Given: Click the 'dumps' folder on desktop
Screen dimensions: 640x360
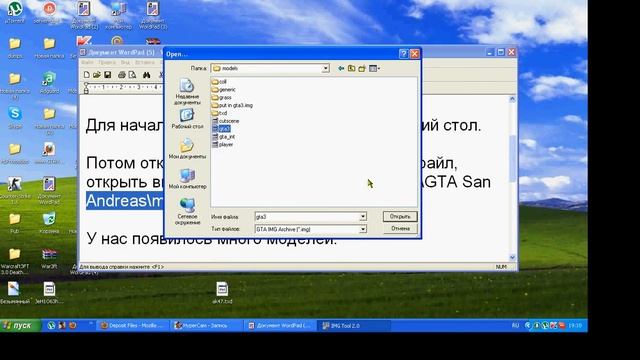Looking at the screenshot, I should pos(15,47).
